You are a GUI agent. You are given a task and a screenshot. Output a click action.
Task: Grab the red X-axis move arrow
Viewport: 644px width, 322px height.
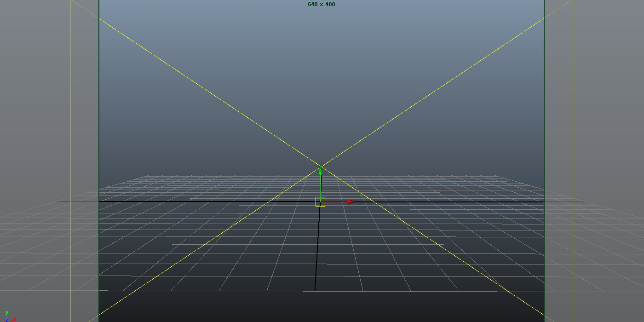pyautogui.click(x=352, y=201)
